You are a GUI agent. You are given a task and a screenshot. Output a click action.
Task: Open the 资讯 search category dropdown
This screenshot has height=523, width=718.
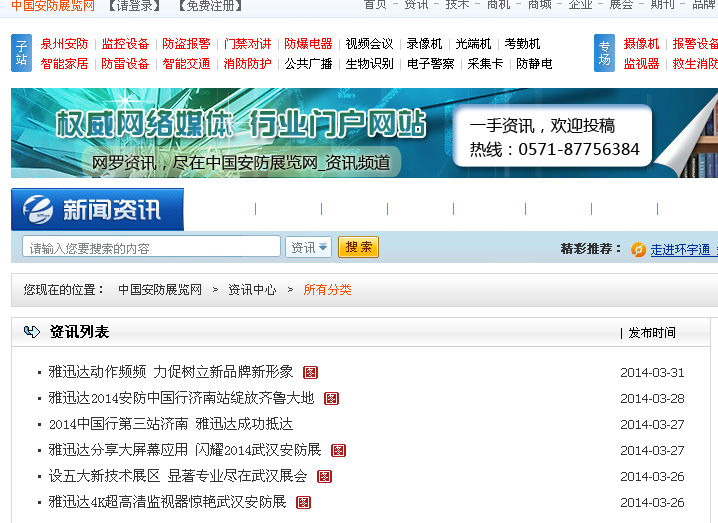click(309, 247)
